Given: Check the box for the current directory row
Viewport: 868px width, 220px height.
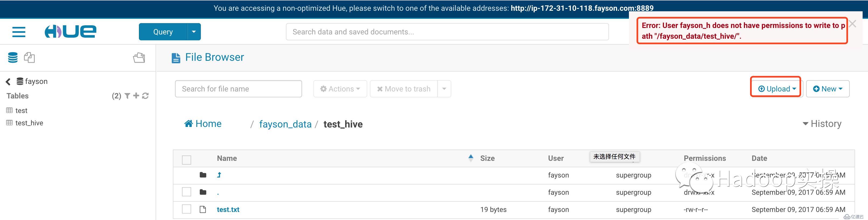Looking at the screenshot, I should (x=186, y=192).
